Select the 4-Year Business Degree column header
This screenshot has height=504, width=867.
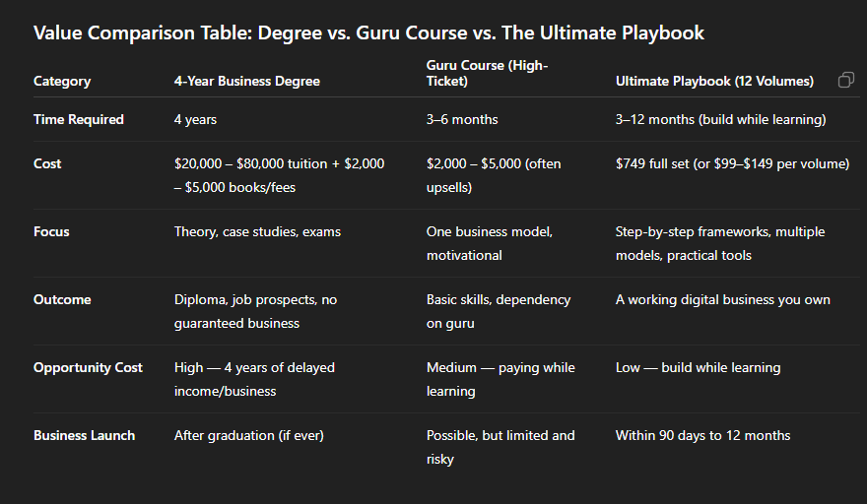click(x=246, y=82)
